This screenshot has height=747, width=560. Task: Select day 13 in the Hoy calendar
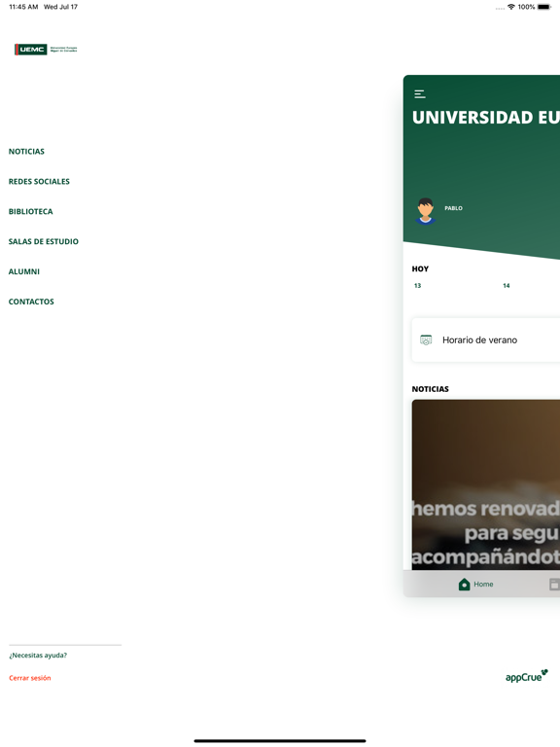pyautogui.click(x=418, y=285)
